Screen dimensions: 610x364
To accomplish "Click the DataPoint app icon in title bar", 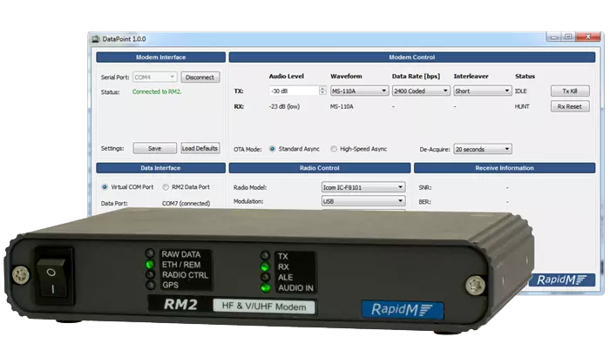I will pyautogui.click(x=96, y=39).
